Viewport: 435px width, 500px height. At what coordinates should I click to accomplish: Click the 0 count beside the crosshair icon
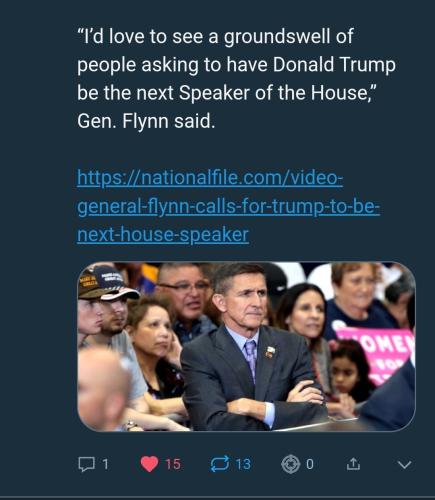coord(310,464)
